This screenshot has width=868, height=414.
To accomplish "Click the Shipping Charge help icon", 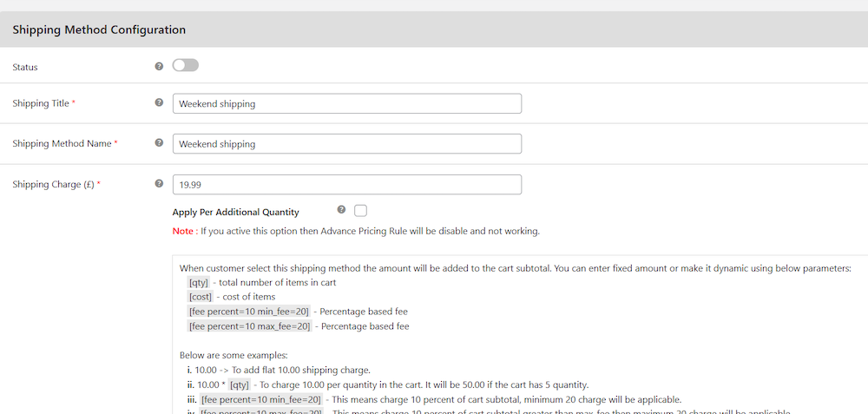I will click(x=159, y=183).
